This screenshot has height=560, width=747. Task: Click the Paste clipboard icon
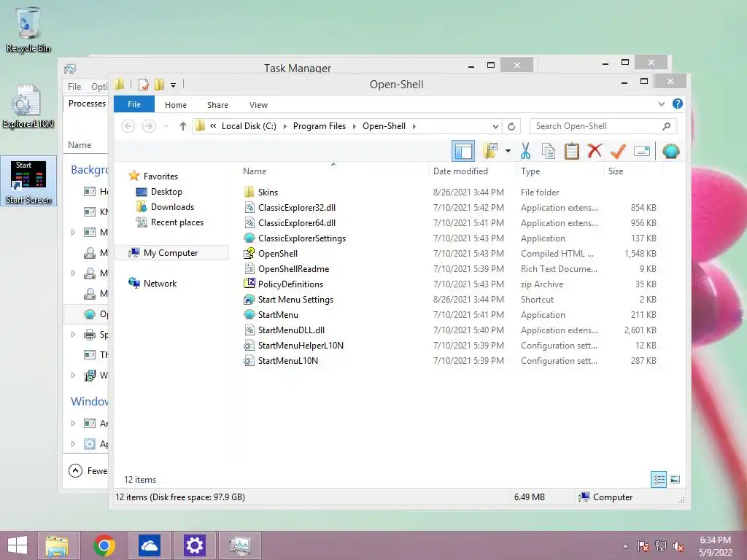pos(572,152)
